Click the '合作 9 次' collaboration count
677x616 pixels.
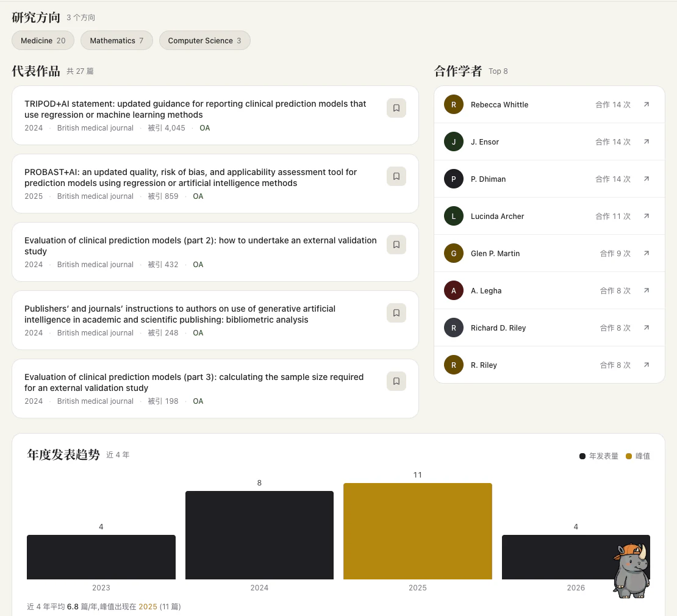615,253
